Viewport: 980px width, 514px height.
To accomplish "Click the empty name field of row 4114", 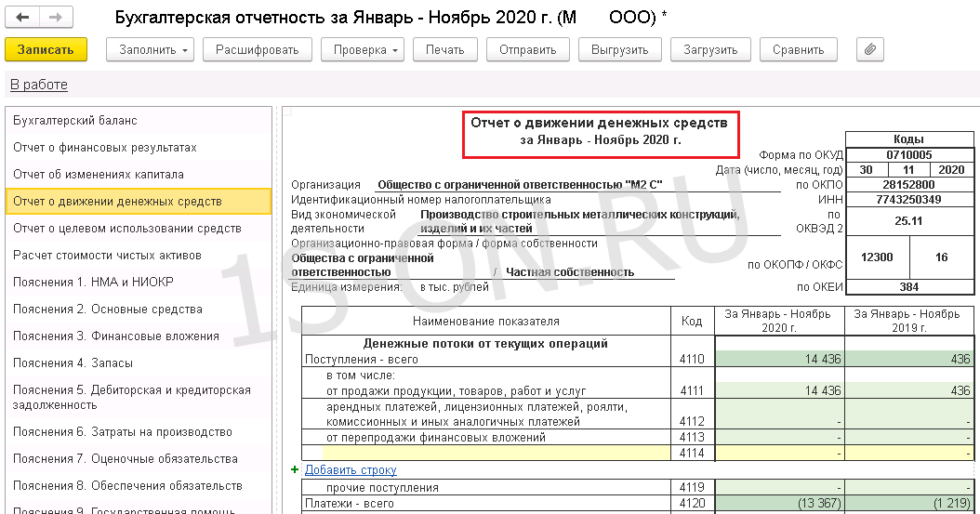I will tap(497, 453).
